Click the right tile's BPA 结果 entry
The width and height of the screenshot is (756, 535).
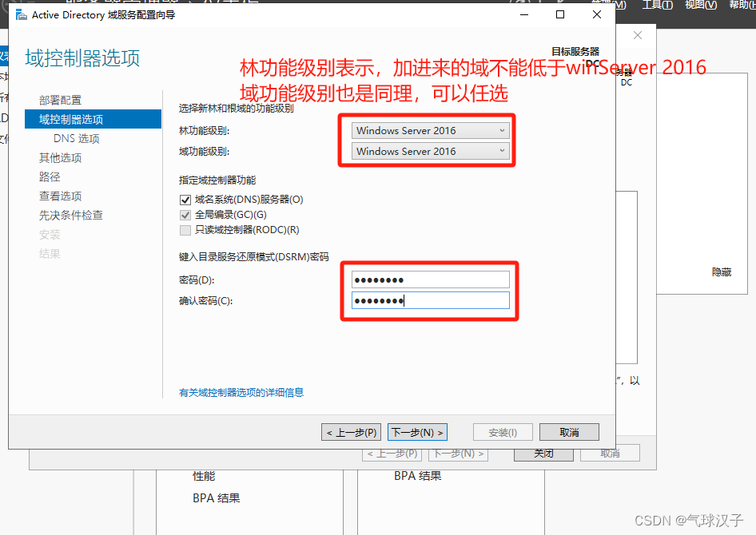417,476
